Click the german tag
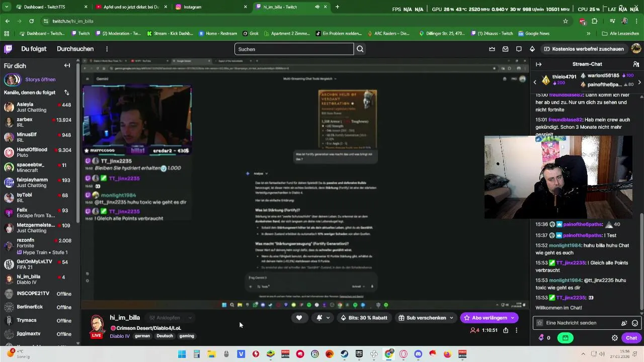This screenshot has height=362, width=644. [142, 336]
